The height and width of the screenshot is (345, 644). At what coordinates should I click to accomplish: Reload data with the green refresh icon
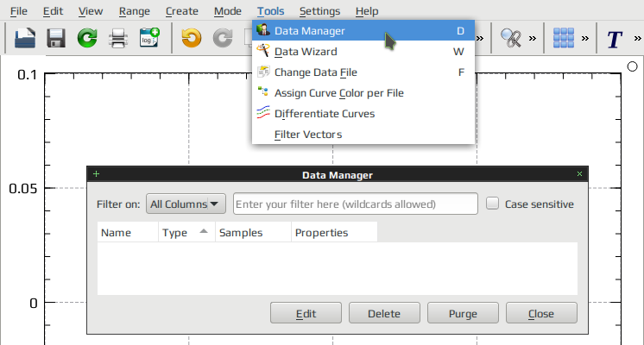coord(87,38)
